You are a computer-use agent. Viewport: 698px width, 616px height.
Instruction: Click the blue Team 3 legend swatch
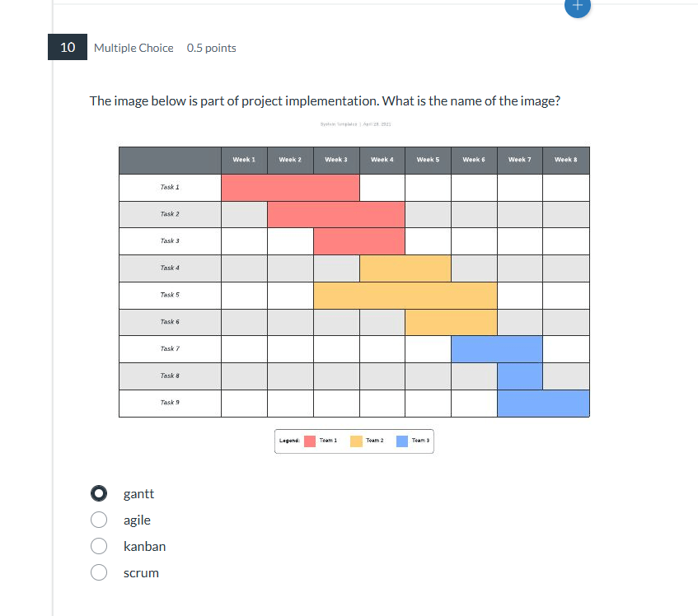[402, 441]
